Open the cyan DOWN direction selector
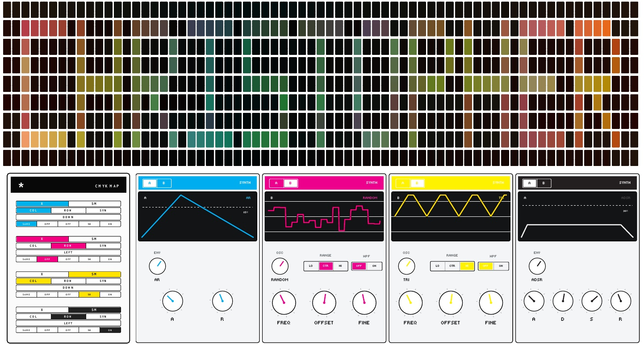644x344 pixels. (68, 217)
